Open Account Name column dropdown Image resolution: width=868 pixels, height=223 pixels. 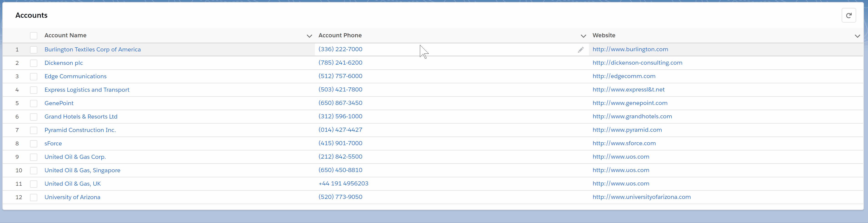coord(309,36)
